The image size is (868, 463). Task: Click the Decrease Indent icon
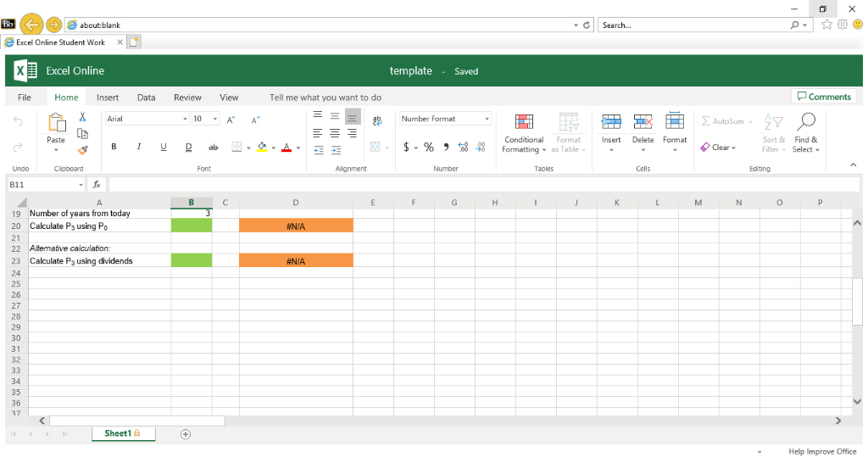(x=319, y=150)
